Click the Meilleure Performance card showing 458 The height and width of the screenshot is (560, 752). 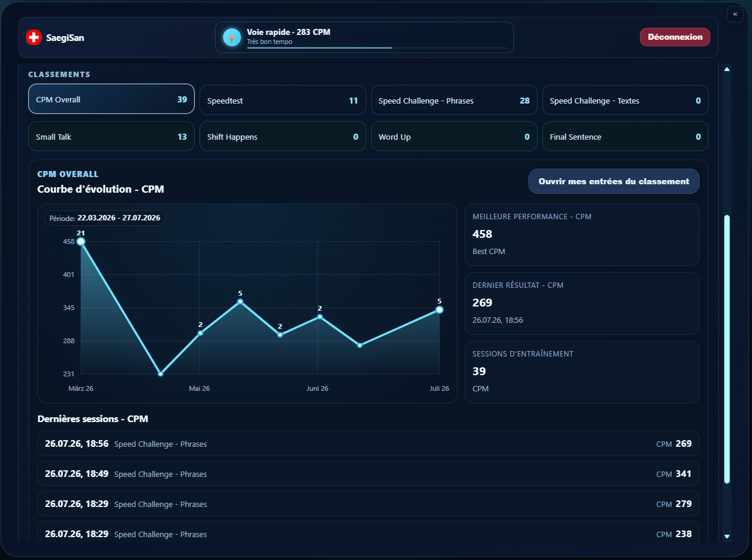[582, 235]
